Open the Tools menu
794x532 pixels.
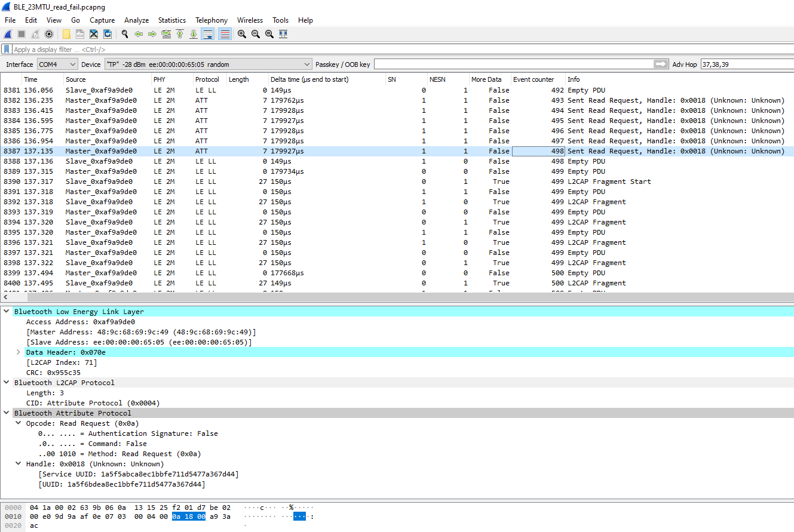click(280, 20)
